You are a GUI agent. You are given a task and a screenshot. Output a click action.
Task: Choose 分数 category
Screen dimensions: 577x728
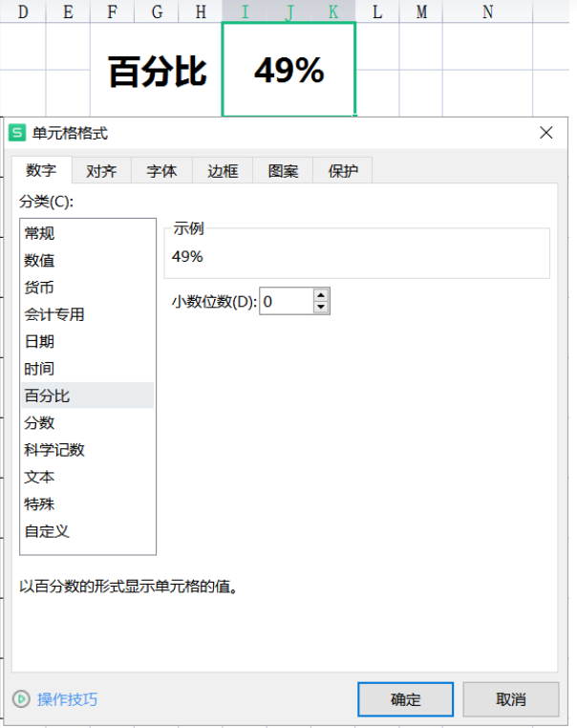87,422
